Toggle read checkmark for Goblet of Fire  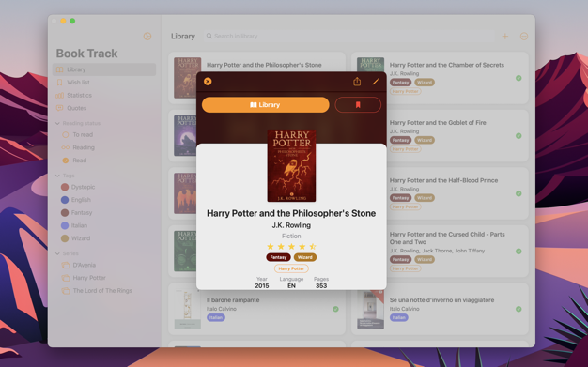point(518,136)
